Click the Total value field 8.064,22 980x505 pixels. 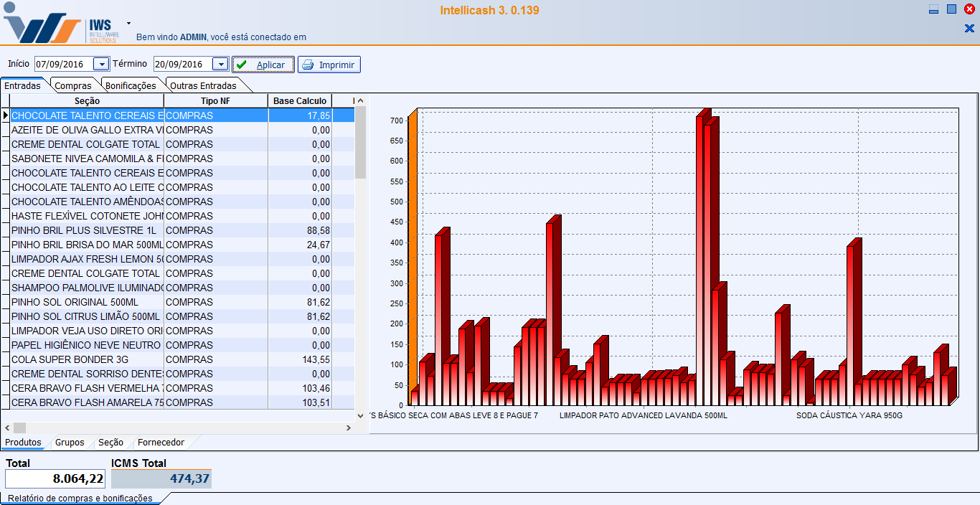pyautogui.click(x=55, y=478)
